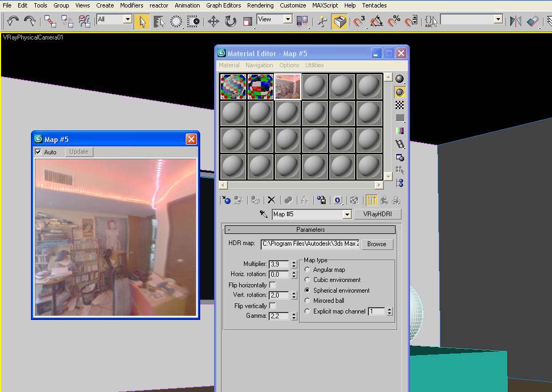Open the Map #5 name dropdown
Screen dimensions: 552x392
tap(347, 214)
